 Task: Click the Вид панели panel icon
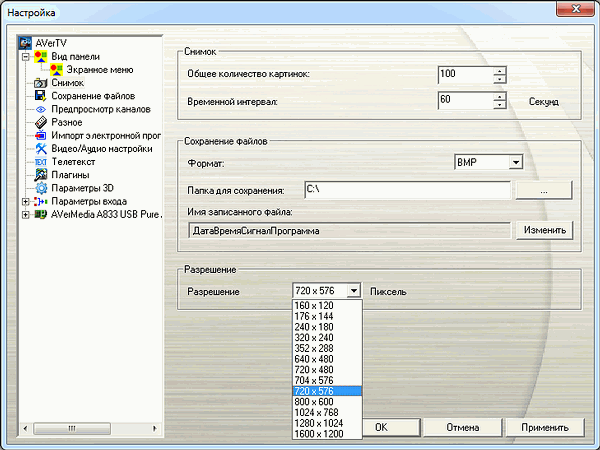[41, 57]
